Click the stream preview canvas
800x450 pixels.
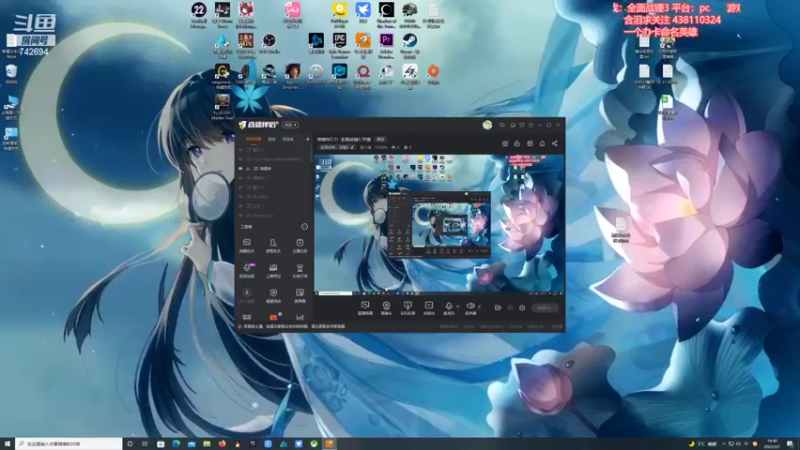439,224
